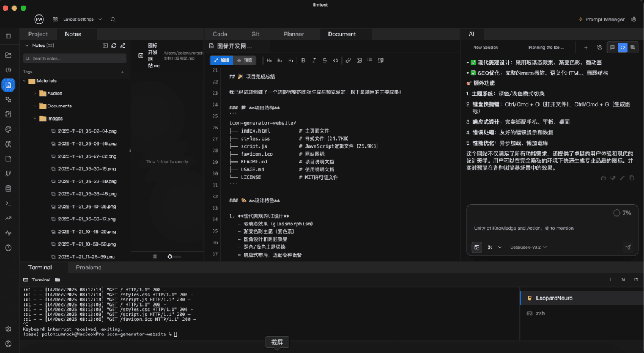Insert a list from document toolbar
644x353 pixels.
pos(370,60)
